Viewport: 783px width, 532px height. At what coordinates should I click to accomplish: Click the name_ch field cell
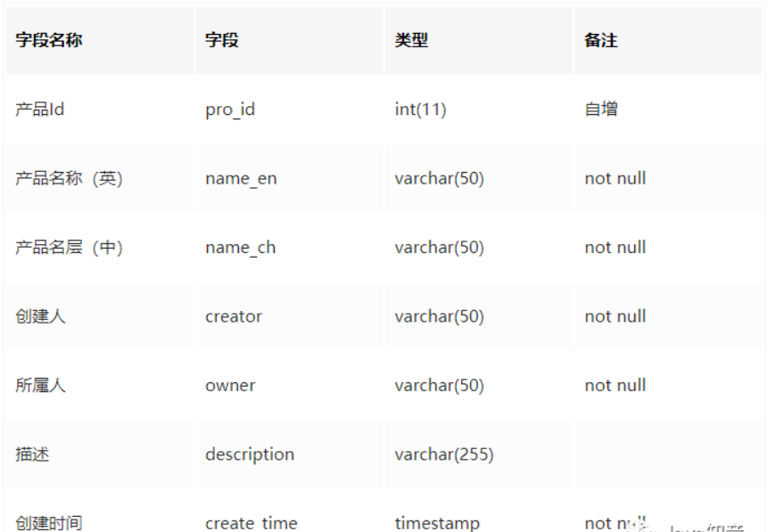coord(289,247)
